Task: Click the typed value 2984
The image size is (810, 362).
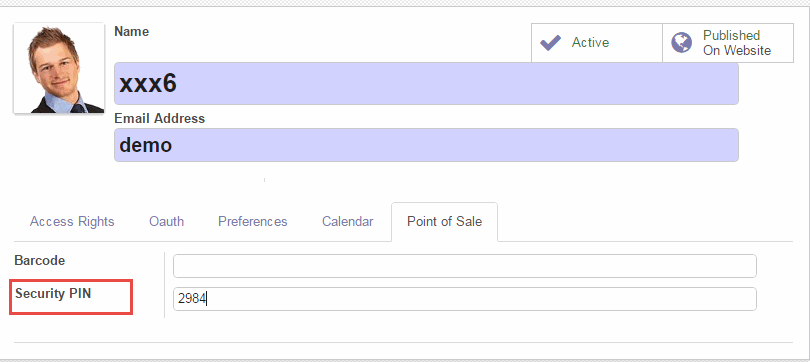Action: [x=192, y=299]
